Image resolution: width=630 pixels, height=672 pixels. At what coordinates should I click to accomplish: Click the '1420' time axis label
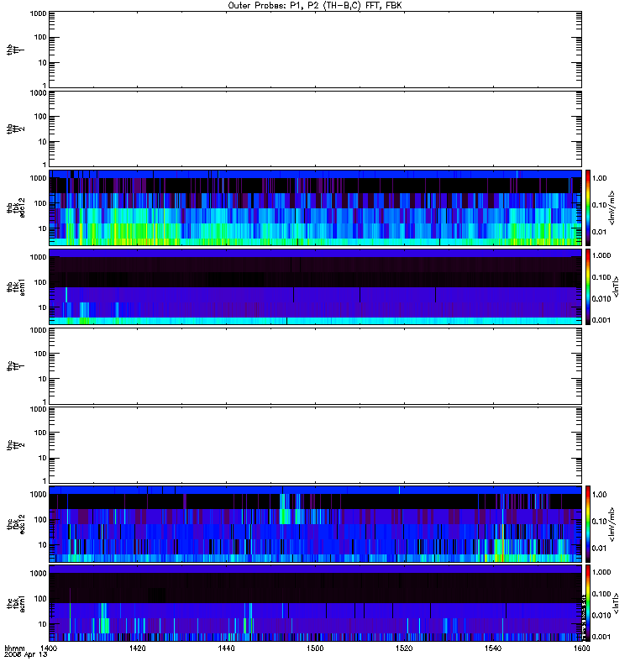(137, 648)
